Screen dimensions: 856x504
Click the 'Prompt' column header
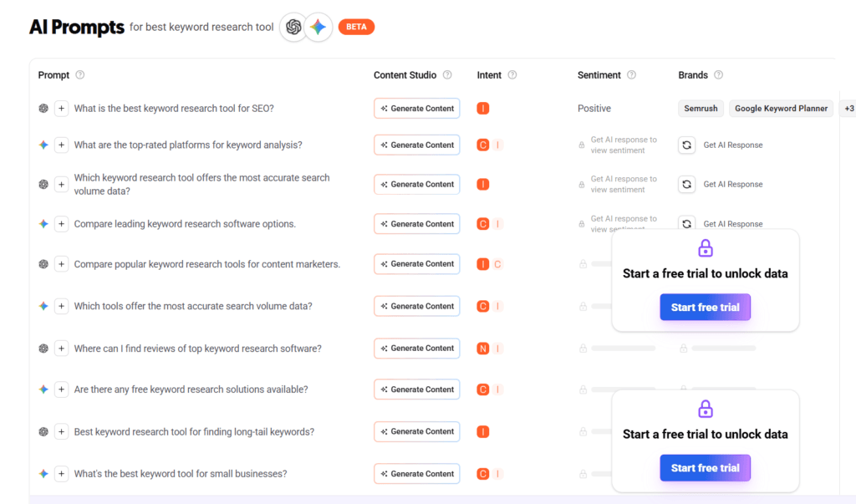click(53, 75)
